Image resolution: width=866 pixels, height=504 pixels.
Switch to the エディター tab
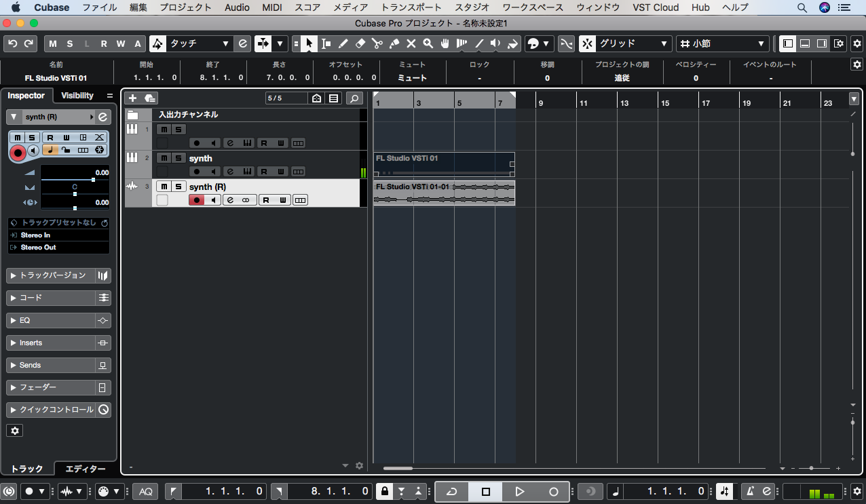coord(86,469)
